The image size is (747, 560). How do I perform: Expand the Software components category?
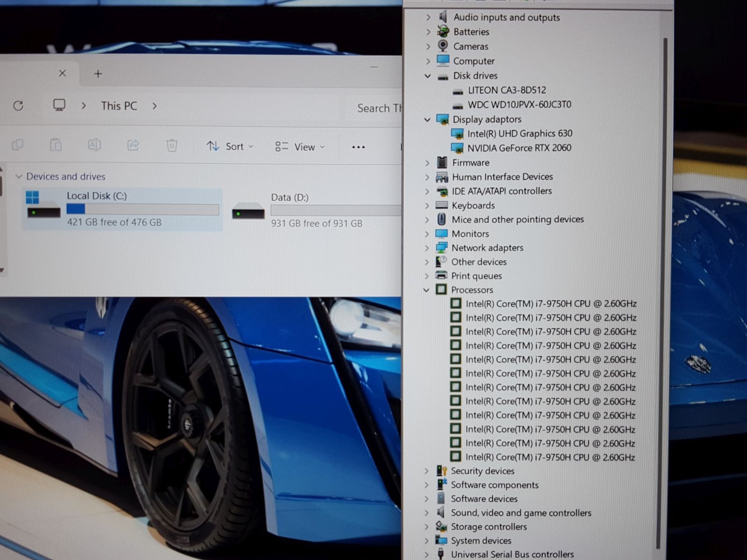tap(426, 485)
